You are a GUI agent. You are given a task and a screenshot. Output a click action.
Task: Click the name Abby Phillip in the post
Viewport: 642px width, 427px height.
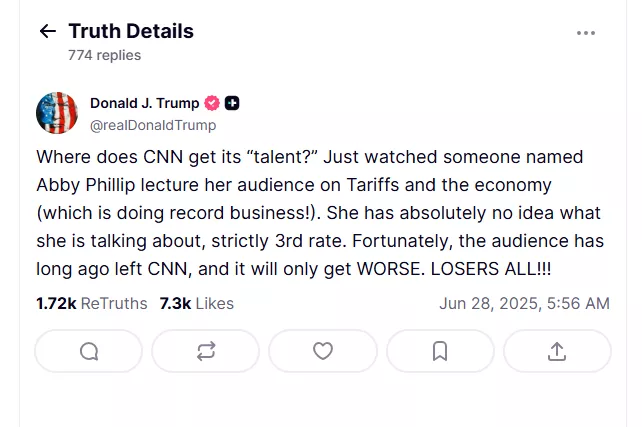click(x=86, y=185)
